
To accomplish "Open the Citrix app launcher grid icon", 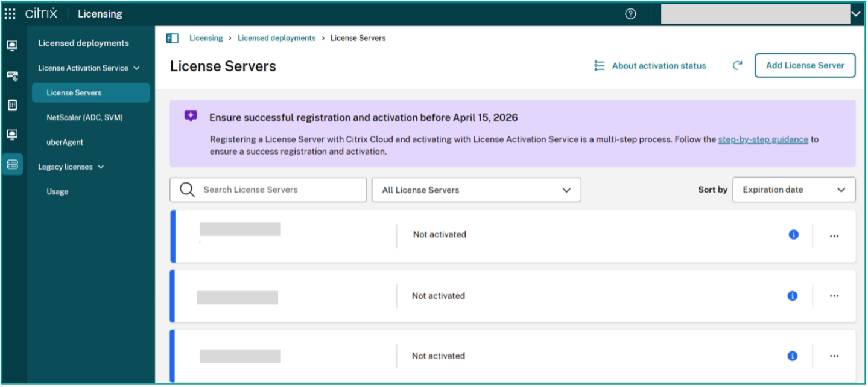I will (x=10, y=14).
